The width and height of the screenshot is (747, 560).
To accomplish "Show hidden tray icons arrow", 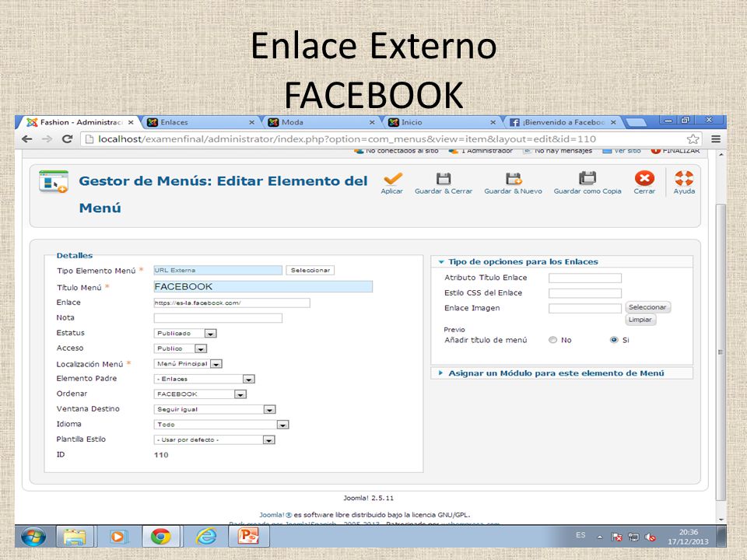I will tap(600, 537).
